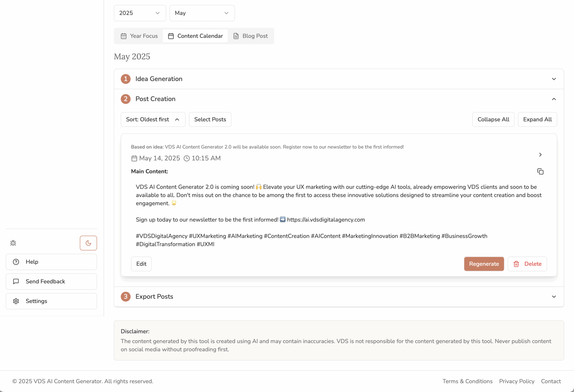This screenshot has width=574, height=392.
Task: Click the May 14, 2025 date text
Action: [x=160, y=158]
